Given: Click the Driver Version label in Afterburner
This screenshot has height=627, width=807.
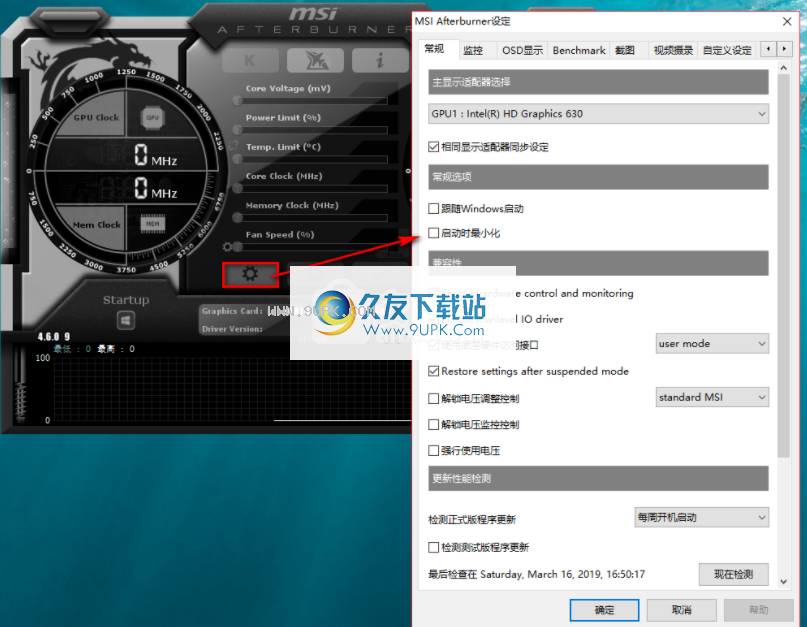Looking at the screenshot, I should 232,329.
